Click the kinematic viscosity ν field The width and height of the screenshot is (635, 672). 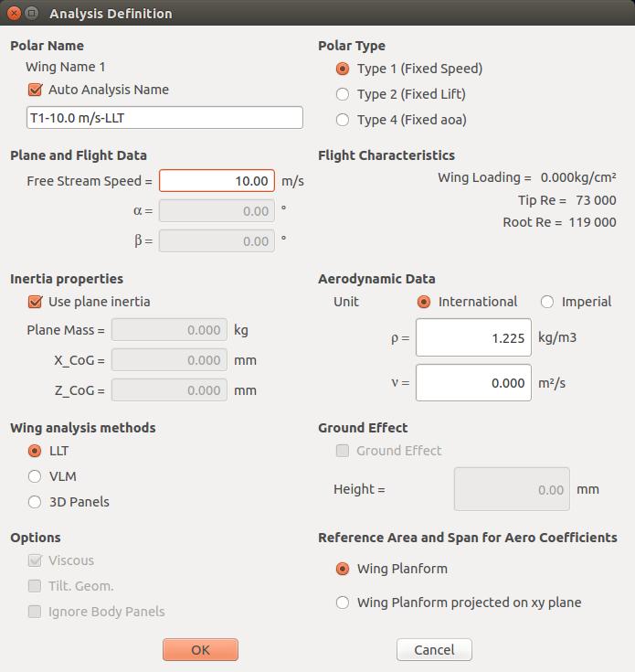(x=472, y=383)
